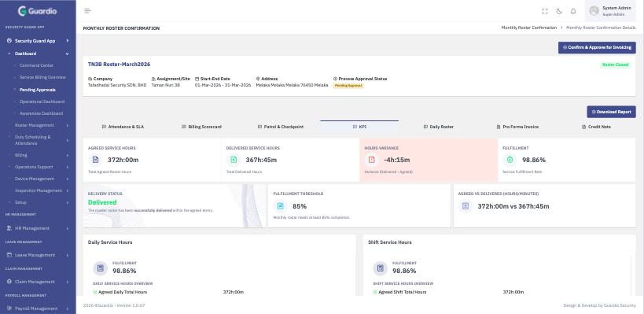Image resolution: width=644 pixels, height=314 pixels.
Task: Click the Hours Variance red icon
Action: [x=371, y=160]
